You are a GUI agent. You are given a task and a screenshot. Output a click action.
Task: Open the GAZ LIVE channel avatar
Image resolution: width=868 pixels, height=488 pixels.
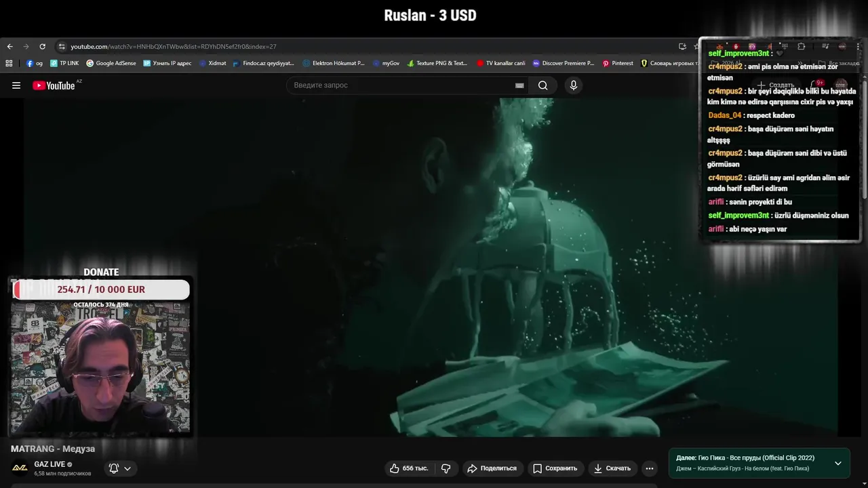point(20,468)
